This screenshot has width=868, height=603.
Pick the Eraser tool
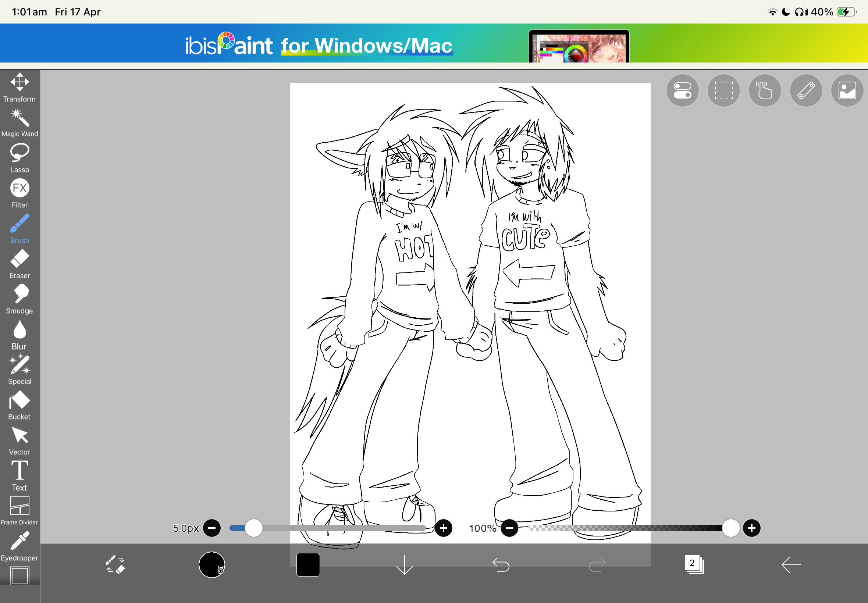(x=19, y=264)
